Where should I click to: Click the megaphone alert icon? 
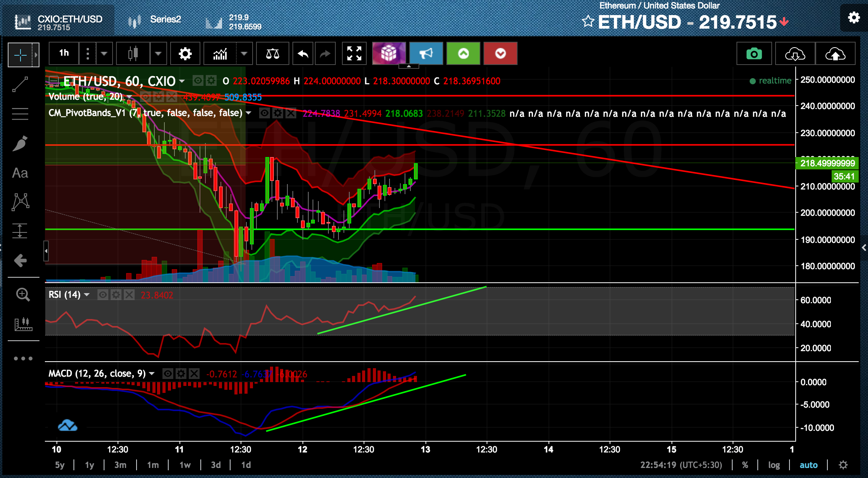[426, 54]
